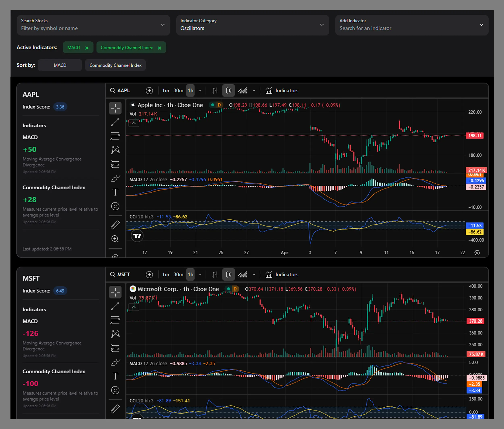Remove the MACD active indicator chip
504x429 pixels.
click(x=87, y=48)
